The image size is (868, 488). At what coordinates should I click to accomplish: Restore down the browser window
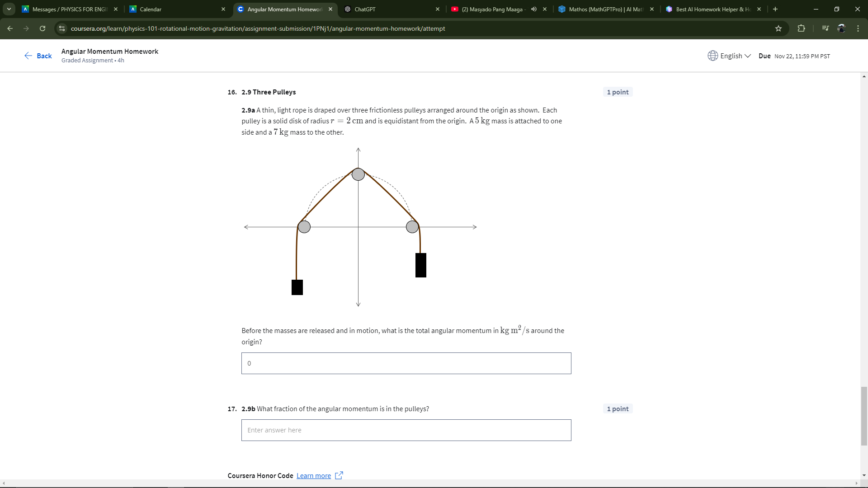[837, 9]
